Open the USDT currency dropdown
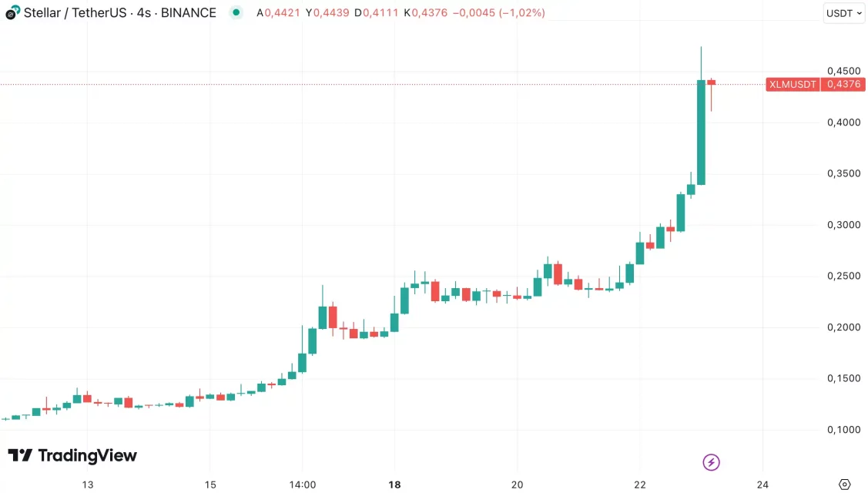868x493 pixels. [843, 13]
